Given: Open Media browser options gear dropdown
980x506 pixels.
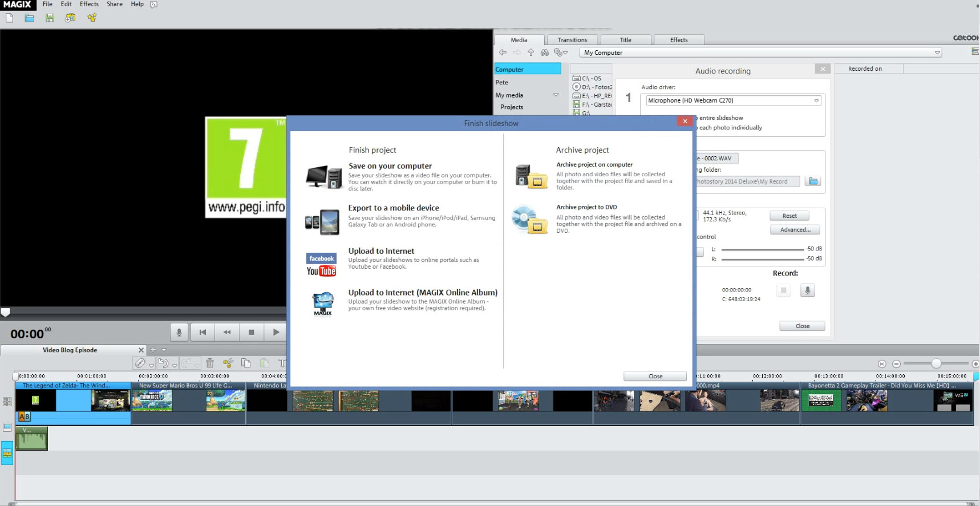Looking at the screenshot, I should point(561,52).
